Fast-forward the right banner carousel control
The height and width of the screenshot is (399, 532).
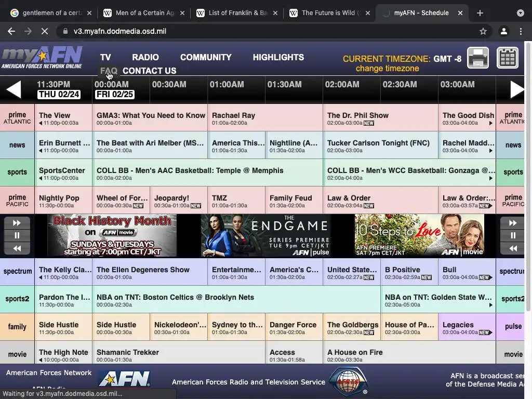click(x=513, y=223)
